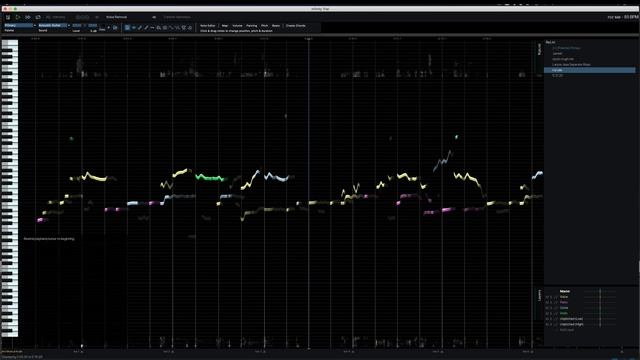Switch to the Beats tab
Screen dimensions: 640x360
(x=276, y=26)
